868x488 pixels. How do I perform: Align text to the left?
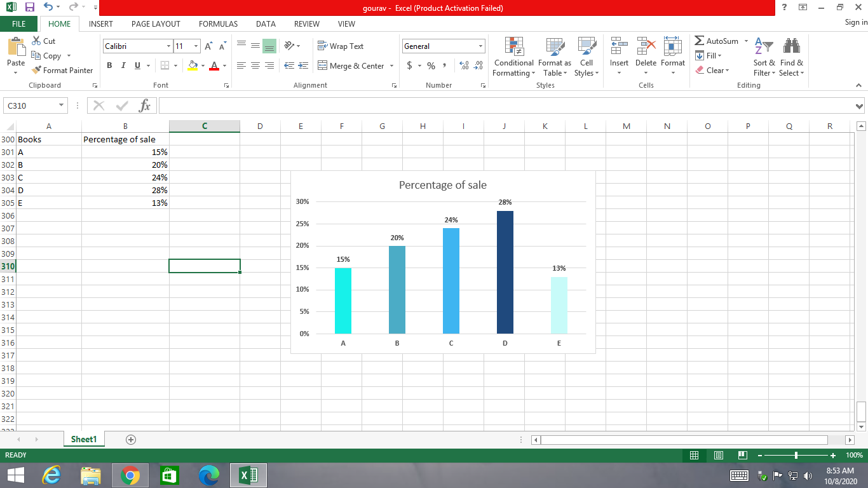point(241,65)
